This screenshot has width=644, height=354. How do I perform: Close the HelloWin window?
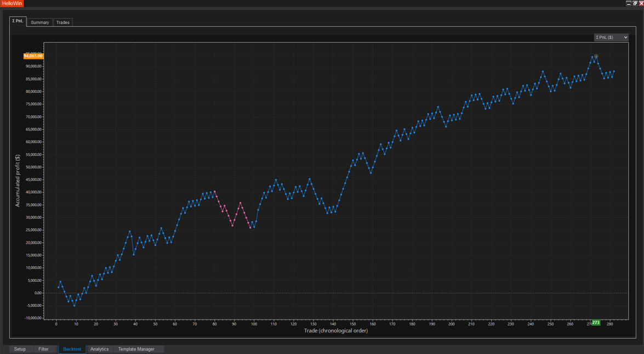[641, 3]
